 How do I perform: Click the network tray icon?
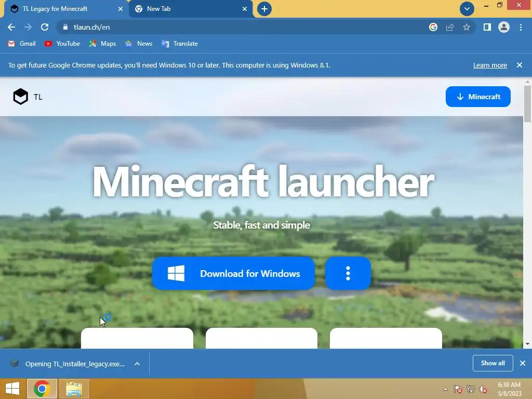click(471, 389)
